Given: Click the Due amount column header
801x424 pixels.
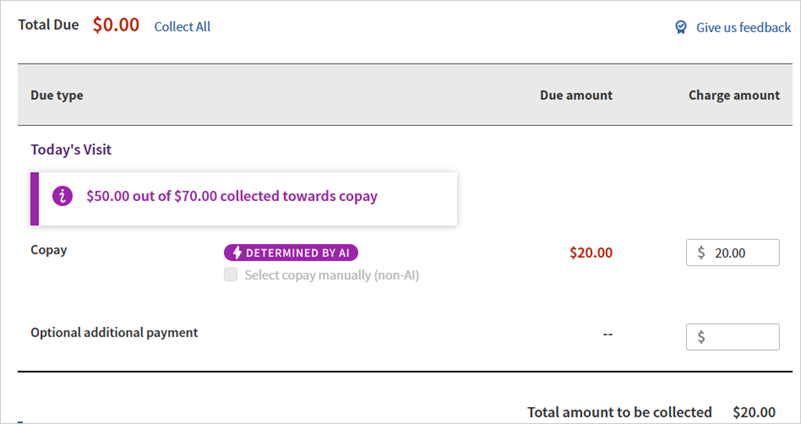Looking at the screenshot, I should [x=576, y=96].
